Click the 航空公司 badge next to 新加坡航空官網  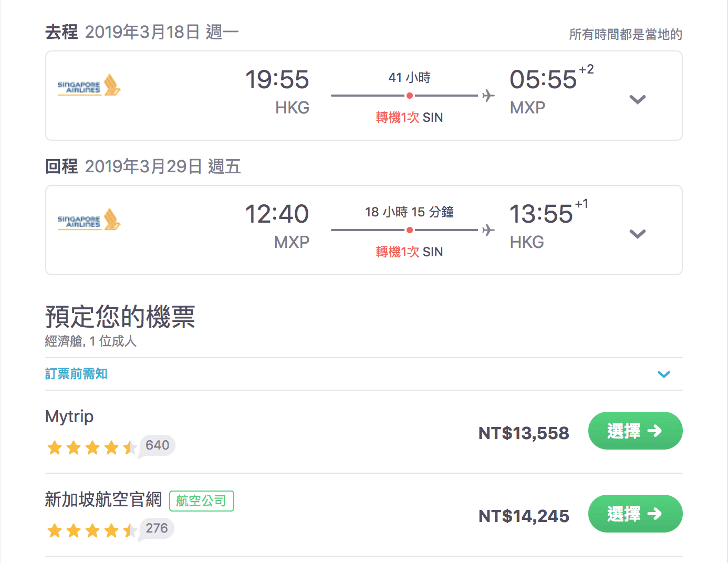(x=201, y=501)
